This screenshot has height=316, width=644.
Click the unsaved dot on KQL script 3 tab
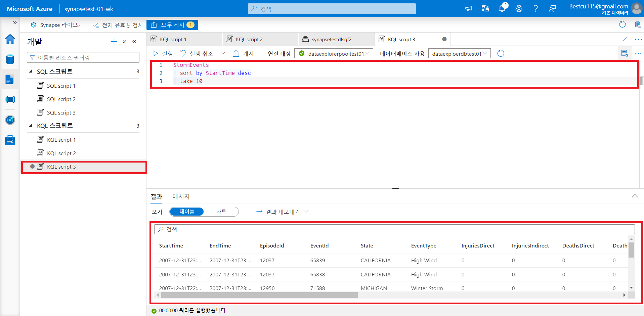pos(444,39)
